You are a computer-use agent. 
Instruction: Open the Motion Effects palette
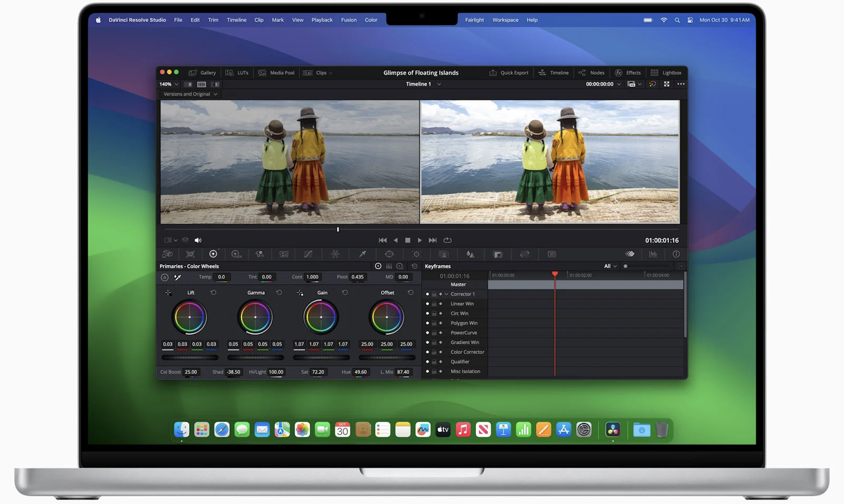click(283, 254)
